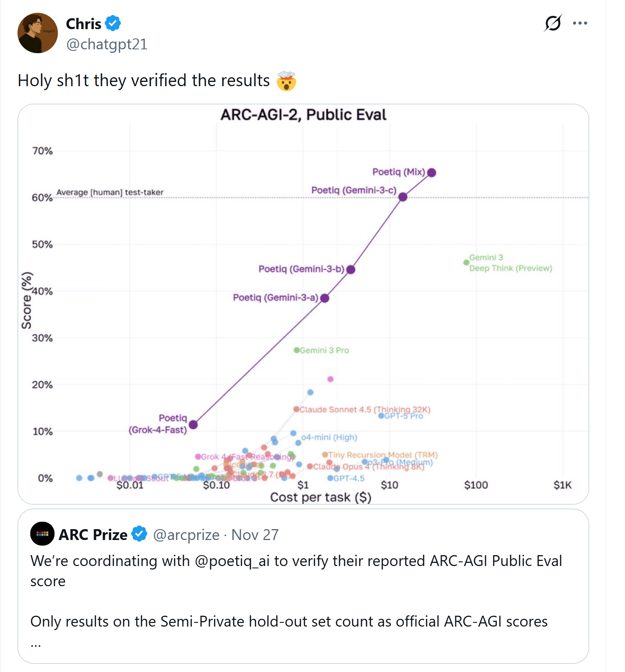Open the Nov 27 timestamp link
625x672 pixels.
tap(255, 535)
